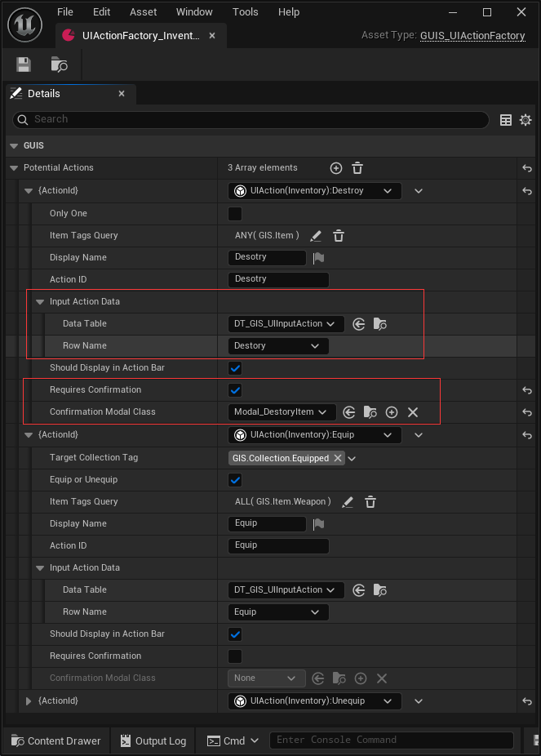This screenshot has height=756, width=541.
Task: Open the File menu
Action: tap(65, 12)
